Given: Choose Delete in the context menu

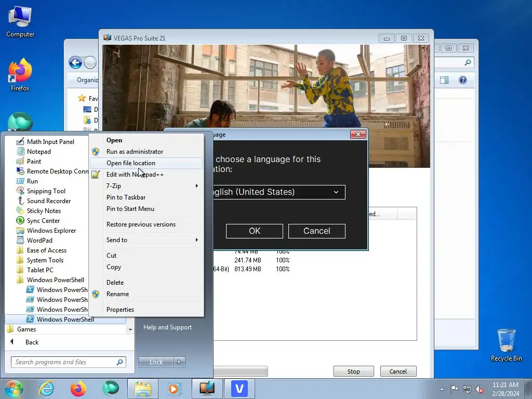Looking at the screenshot, I should (x=147, y=282).
